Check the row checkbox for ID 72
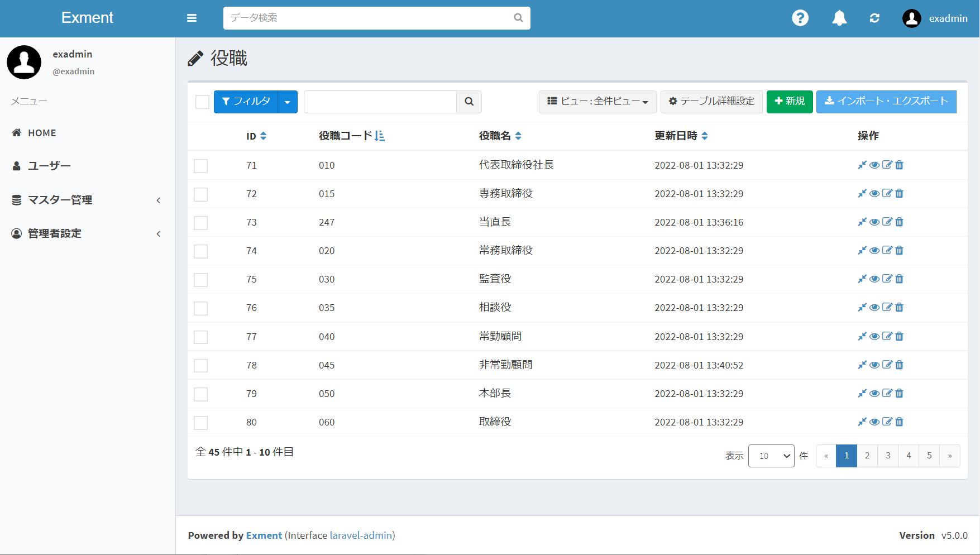Screen dimensions: 980x555 click(200, 194)
